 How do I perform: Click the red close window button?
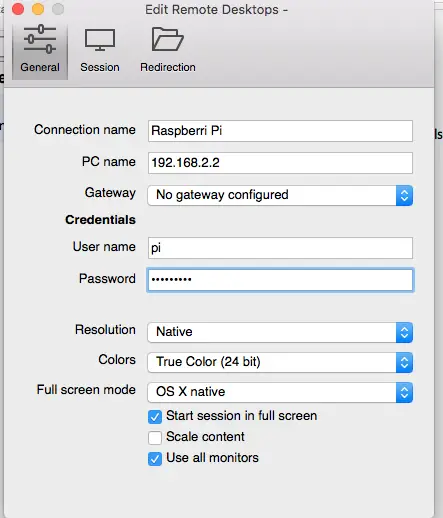pyautogui.click(x=18, y=9)
